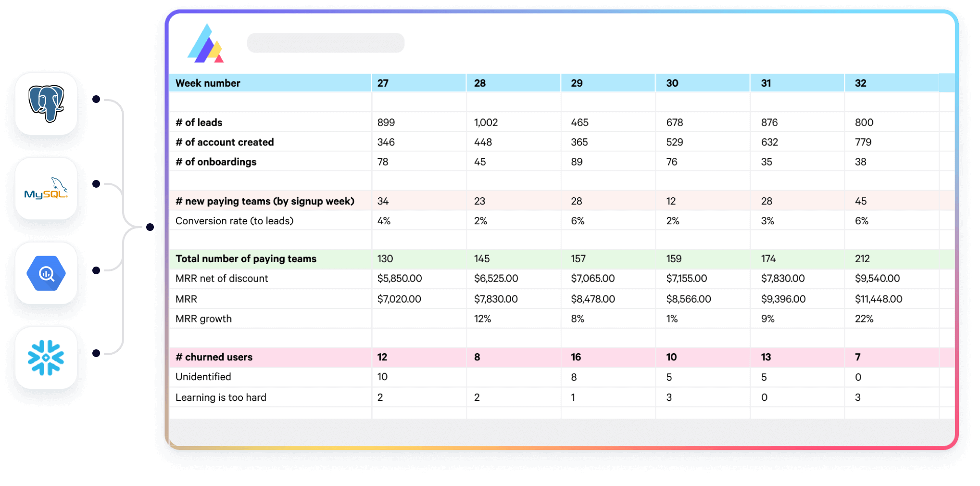Viewport: 980px width, 486px height.
Task: Click the connector dot beside Snowflake
Action: click(96, 353)
